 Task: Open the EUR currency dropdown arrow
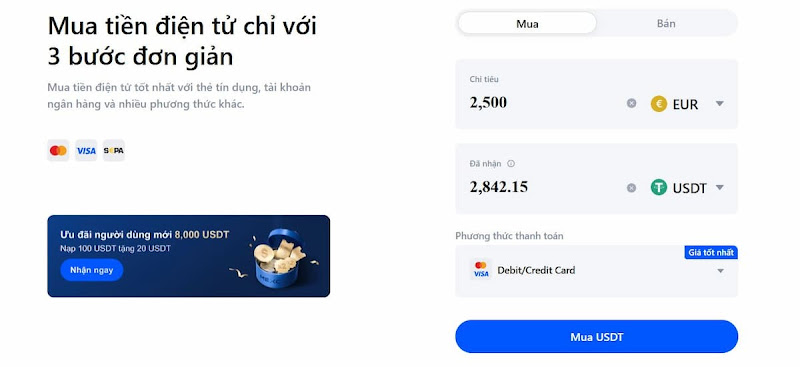tap(719, 104)
